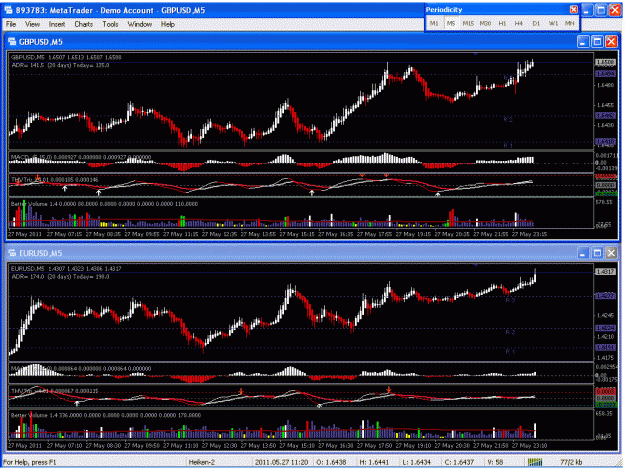
Task: Close the Periodicity floating toolbar
Action: [x=573, y=10]
